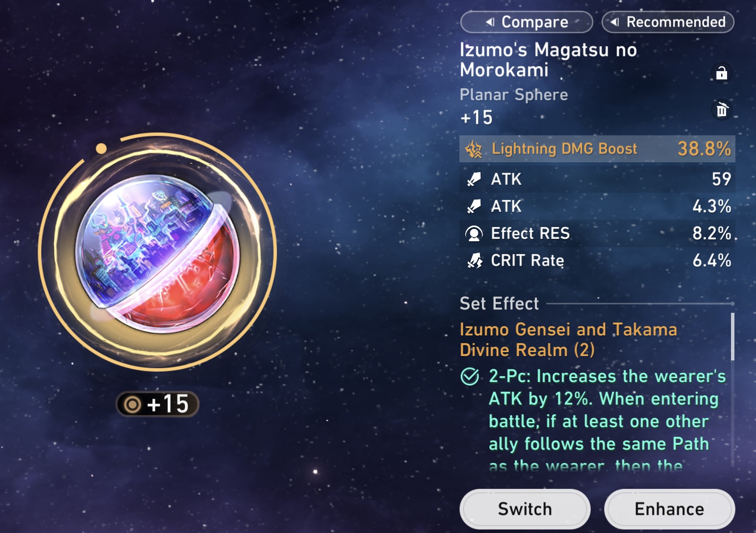Click the +15 level badge under sphere
Viewport: 756px width, 533px height.
(x=157, y=405)
